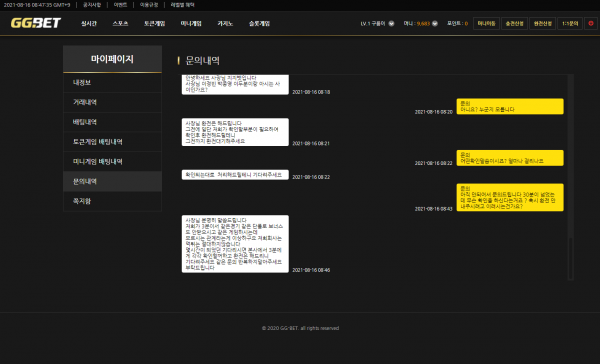Click the chat history vertical scrollbar
The height and width of the screenshot is (364, 600).
click(571, 177)
